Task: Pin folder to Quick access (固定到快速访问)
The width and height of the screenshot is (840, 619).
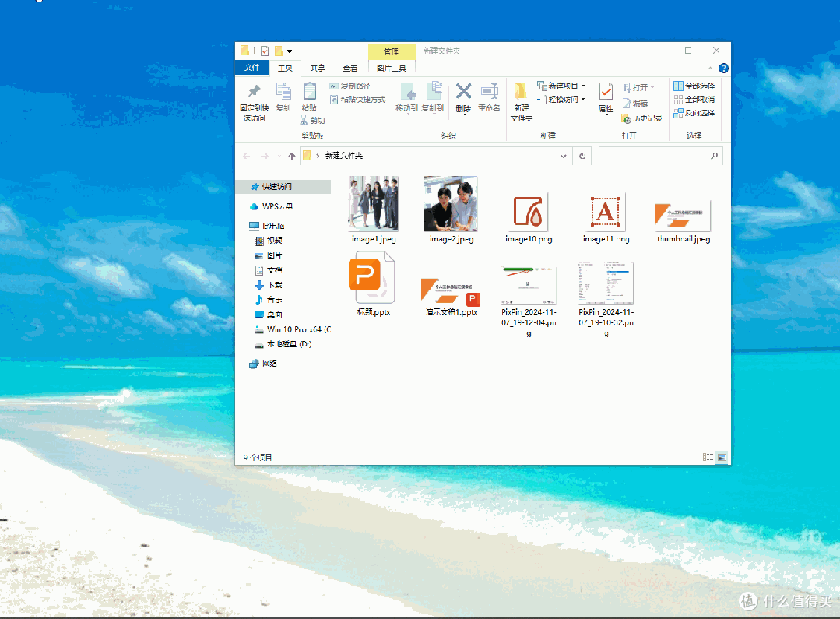Action: [x=255, y=102]
